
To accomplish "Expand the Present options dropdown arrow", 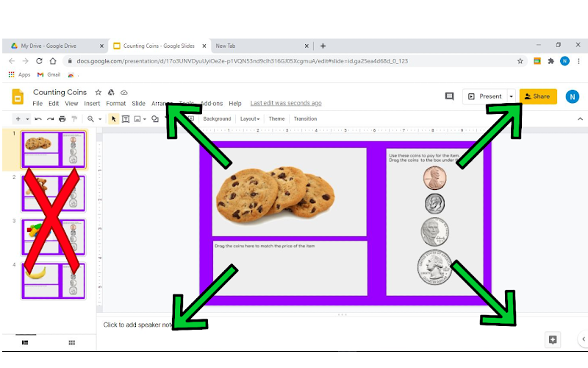I will click(511, 96).
